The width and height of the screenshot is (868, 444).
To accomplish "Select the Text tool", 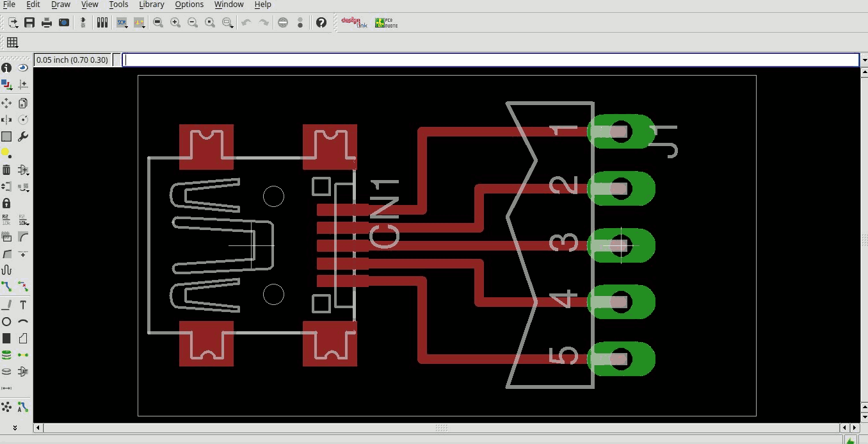I will pos(23,305).
